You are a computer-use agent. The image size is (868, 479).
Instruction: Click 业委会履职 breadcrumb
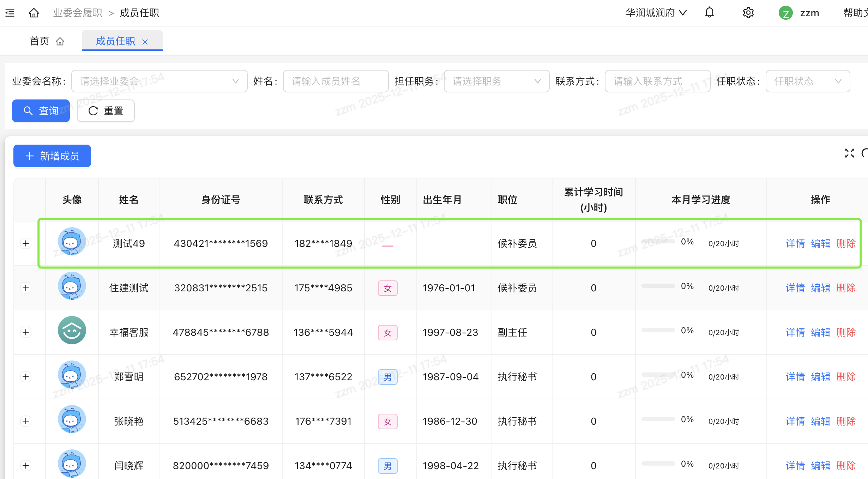(x=78, y=13)
